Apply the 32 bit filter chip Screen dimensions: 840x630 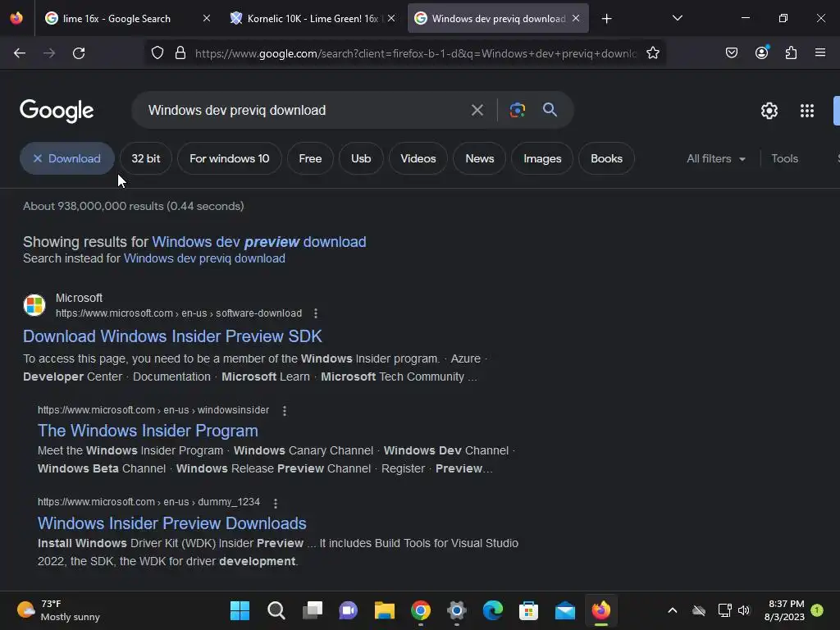click(x=146, y=158)
